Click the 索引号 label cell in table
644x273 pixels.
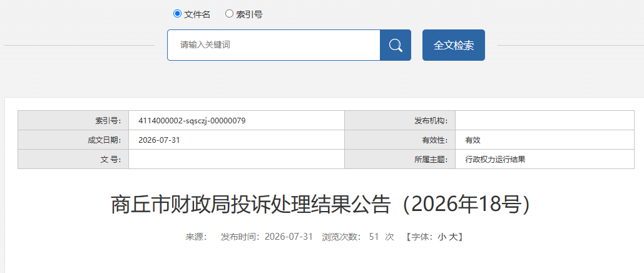pyautogui.click(x=73, y=120)
